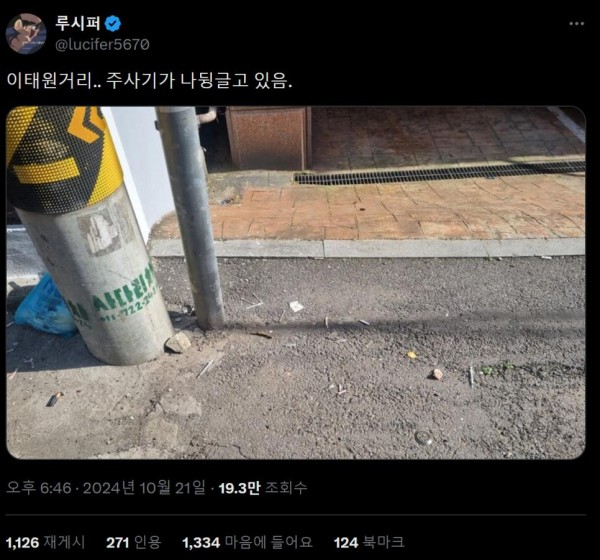Click the 인용 label
Screen dimensions: 600x560
tap(147, 542)
